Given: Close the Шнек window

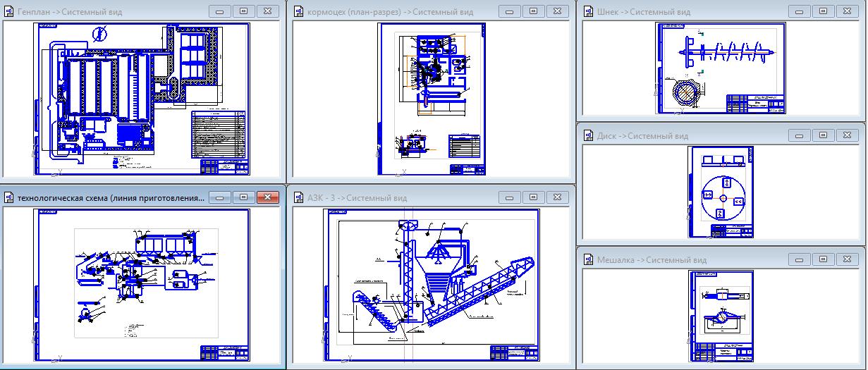Looking at the screenshot, I should [847, 11].
